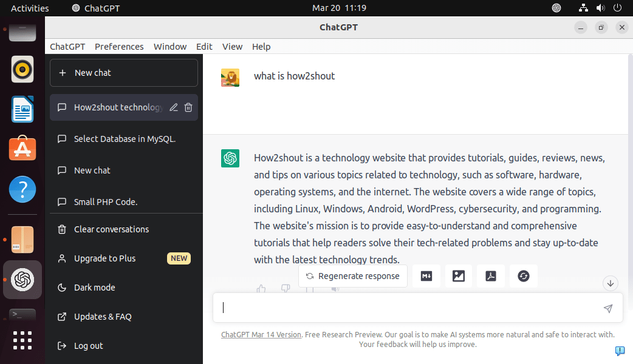Click the refresh circle icon beside PDF export
The width and height of the screenshot is (633, 364).
tap(523, 275)
